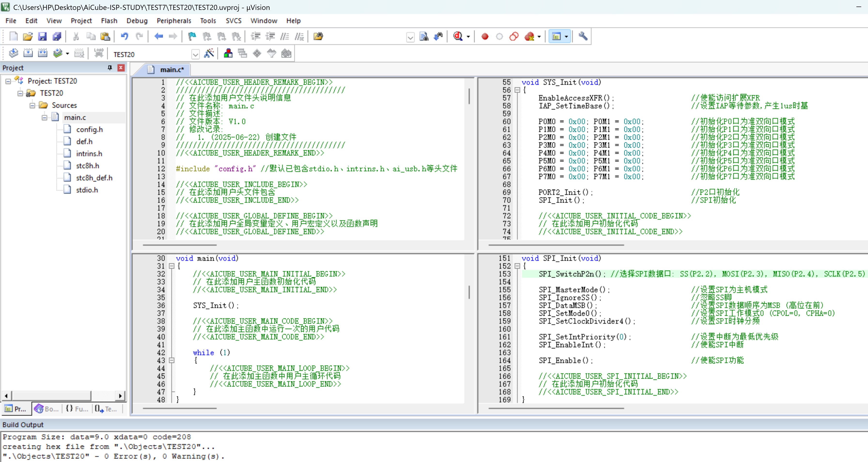868x462 pixels.
Task: Collapse SYS_Init fold at line 56
Action: click(518, 90)
